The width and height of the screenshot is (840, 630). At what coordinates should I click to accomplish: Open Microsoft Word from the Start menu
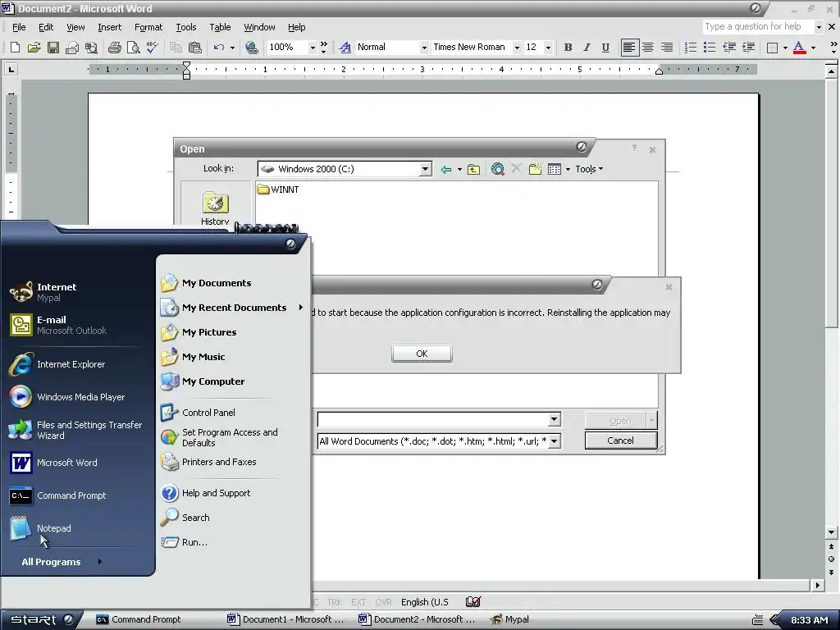coord(67,463)
